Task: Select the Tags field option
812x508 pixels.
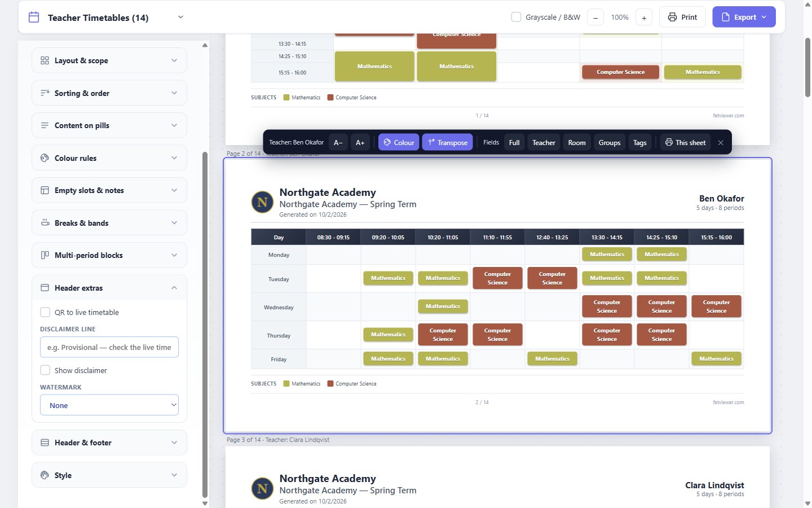Action: tap(640, 142)
